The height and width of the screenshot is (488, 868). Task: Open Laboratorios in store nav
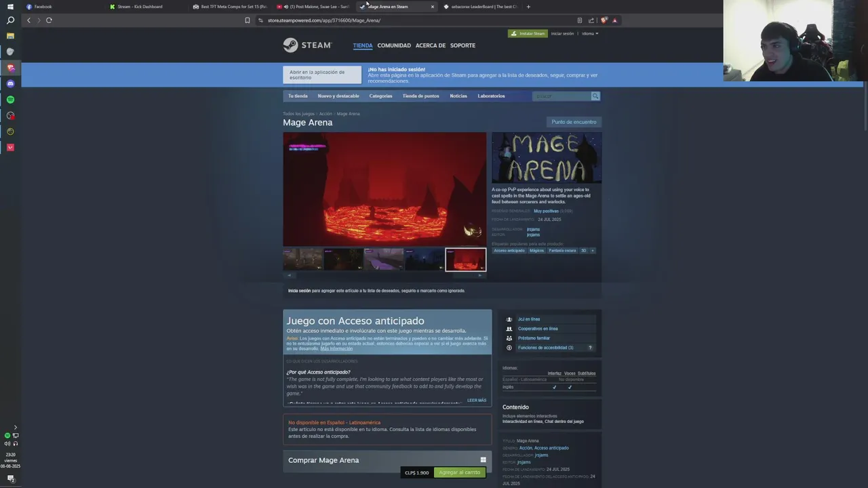click(491, 96)
